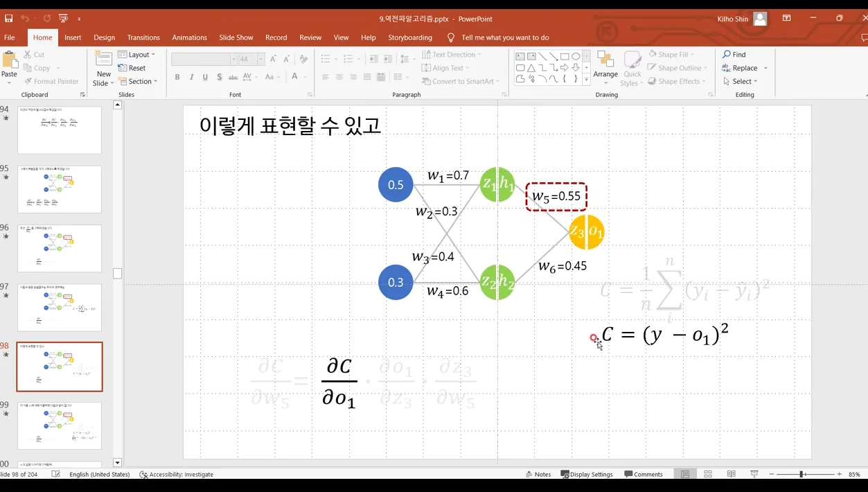Screen dimensions: 868x492
Task: Toggle Italic formatting
Action: point(191,77)
